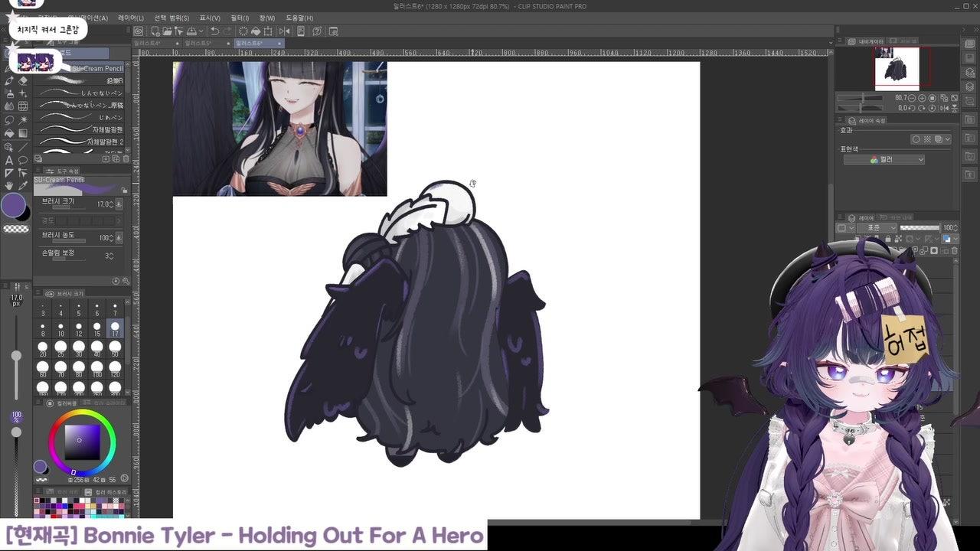Pick brush size preset 12
This screenshot has width=980, height=551.
(79, 328)
